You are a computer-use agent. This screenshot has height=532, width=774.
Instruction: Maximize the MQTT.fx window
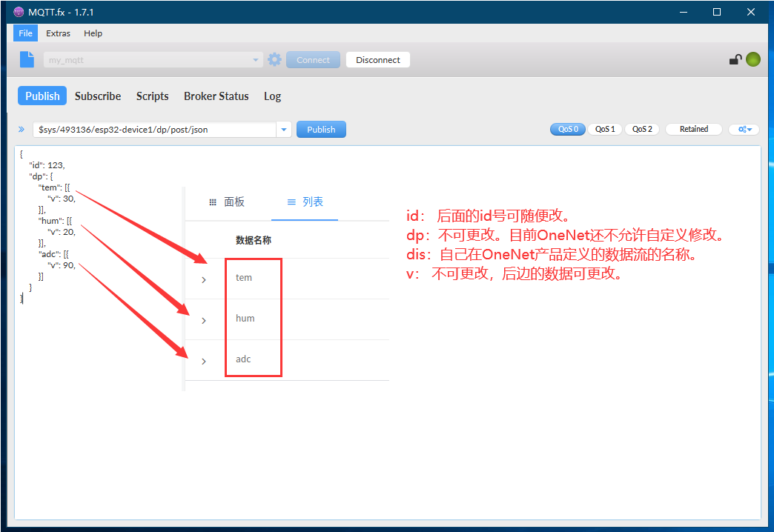[x=717, y=12]
